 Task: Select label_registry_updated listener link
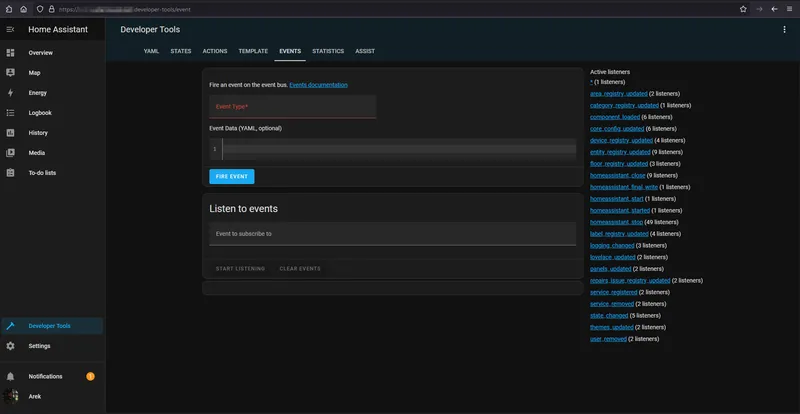619,234
